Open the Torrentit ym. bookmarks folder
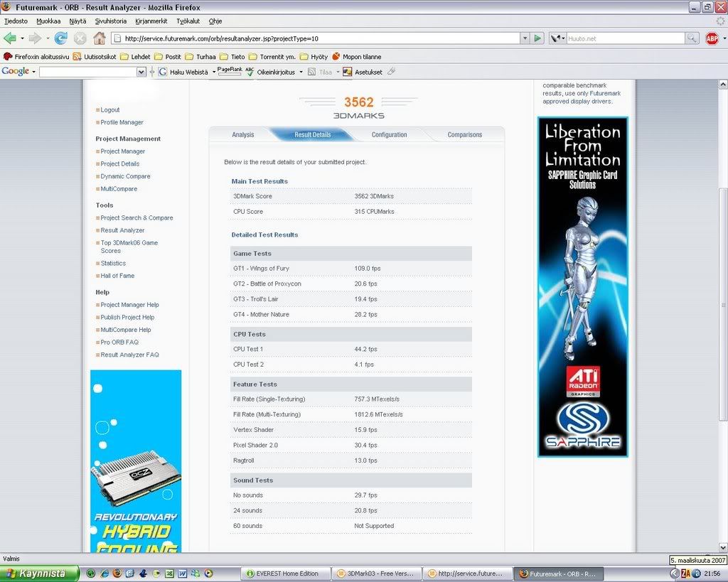This screenshot has width=728, height=582. tap(272, 57)
